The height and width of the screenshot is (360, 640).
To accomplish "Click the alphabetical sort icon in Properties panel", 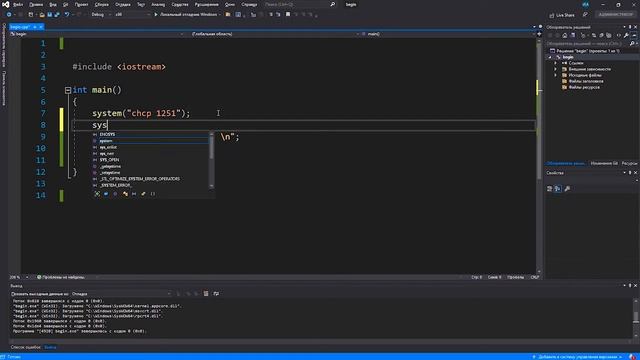I will [558, 189].
